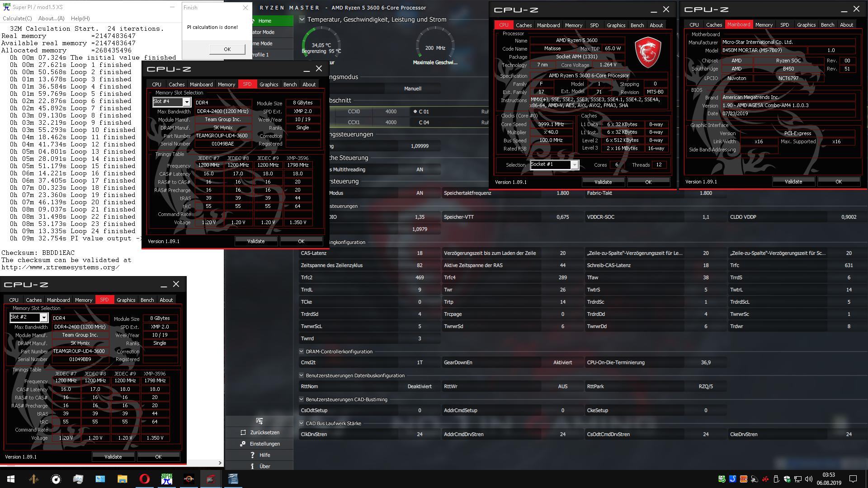Open the action center notification icon
This screenshot has height=488, width=868.
pyautogui.click(x=853, y=479)
